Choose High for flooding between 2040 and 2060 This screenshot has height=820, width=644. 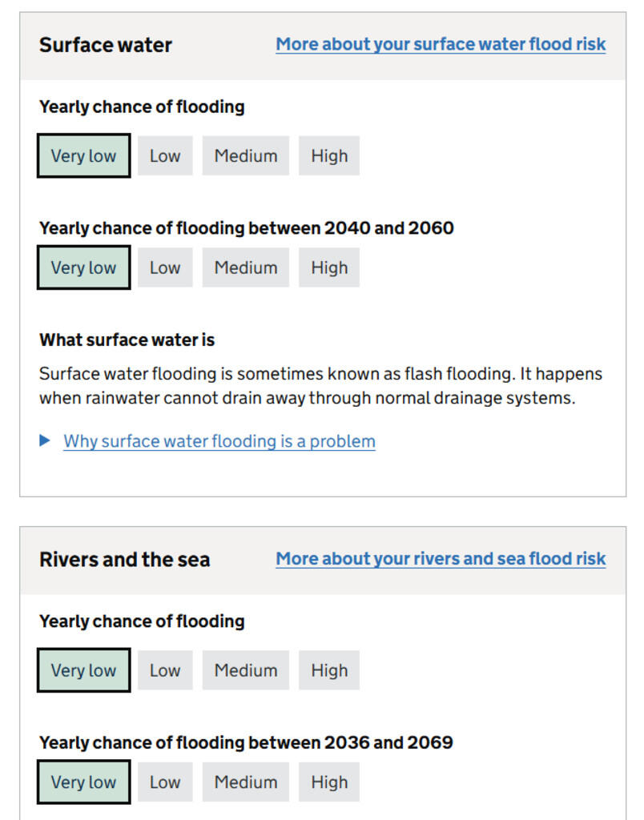[x=328, y=267]
